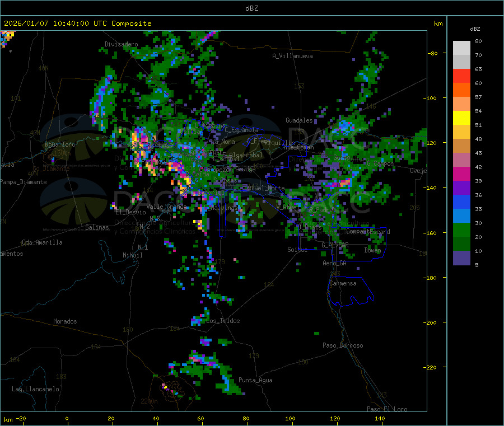
Task: Click the 'Paso_Barroso' label
Action: click(x=343, y=345)
